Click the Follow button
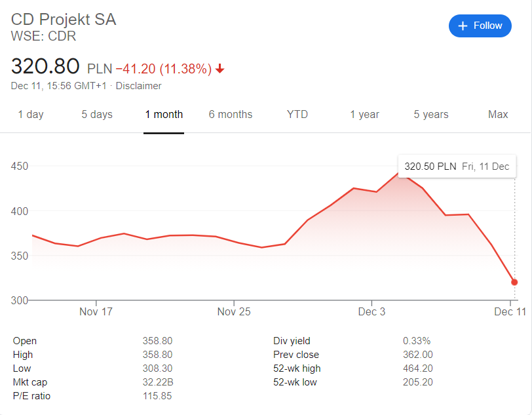Viewport: 532px width, 415px height. [480, 26]
